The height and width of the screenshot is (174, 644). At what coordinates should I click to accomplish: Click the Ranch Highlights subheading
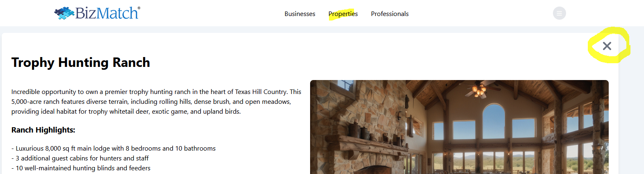[43, 130]
